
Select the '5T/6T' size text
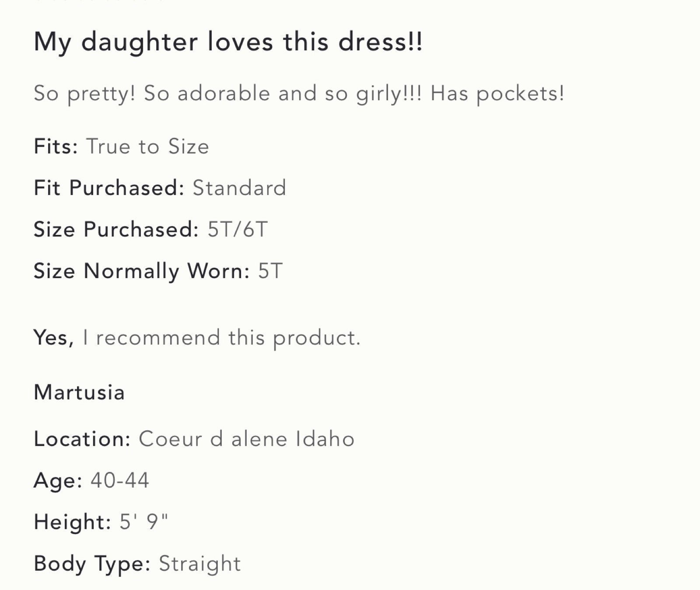pyautogui.click(x=237, y=229)
